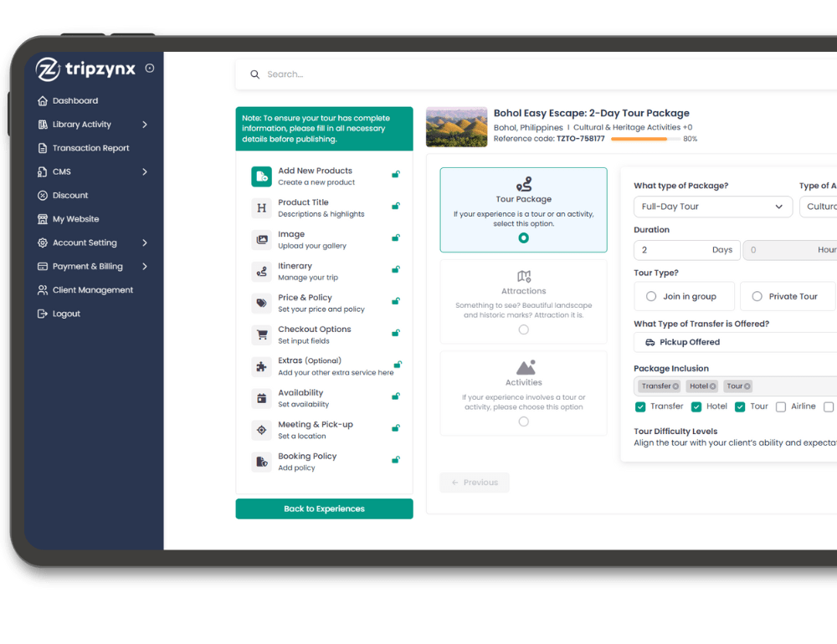
Task: Open the Booking Policy step
Action: point(325,462)
